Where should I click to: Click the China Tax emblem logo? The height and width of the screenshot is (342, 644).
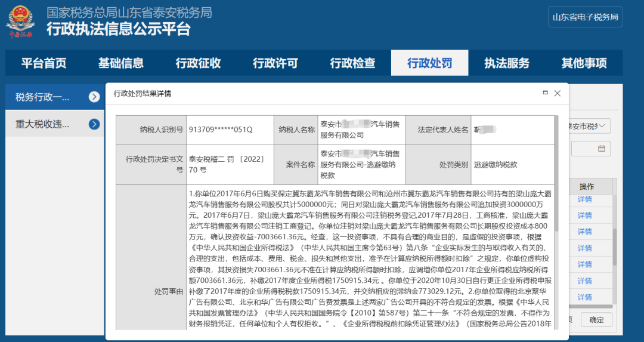pyautogui.click(x=20, y=21)
